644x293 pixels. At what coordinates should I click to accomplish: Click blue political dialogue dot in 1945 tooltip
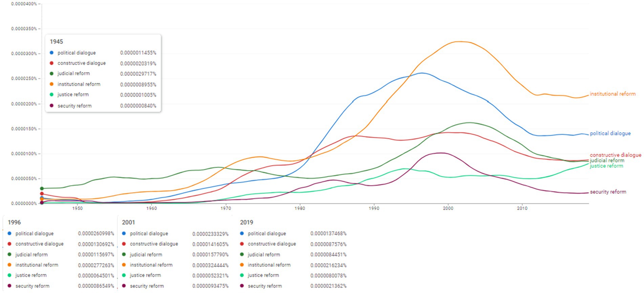click(x=51, y=53)
